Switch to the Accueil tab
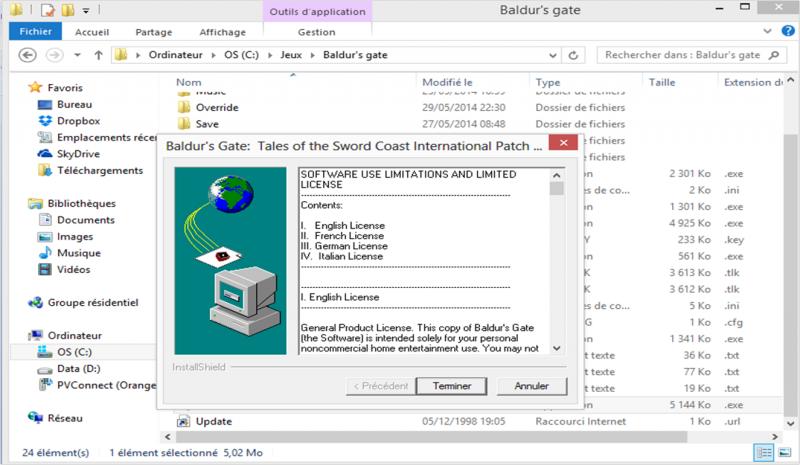The width and height of the screenshot is (800, 465). [x=92, y=32]
